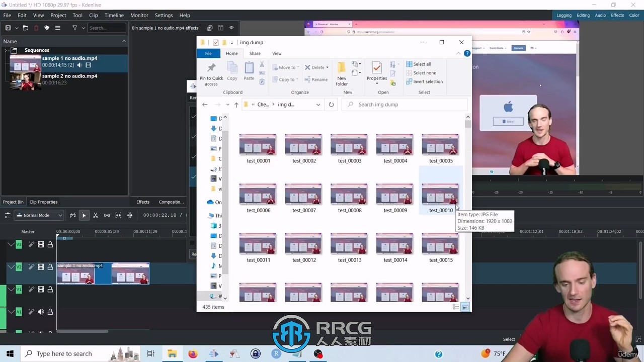Viewport: 644px width, 362px height.
Task: Collapse the A1 track chevron
Action: click(11, 312)
